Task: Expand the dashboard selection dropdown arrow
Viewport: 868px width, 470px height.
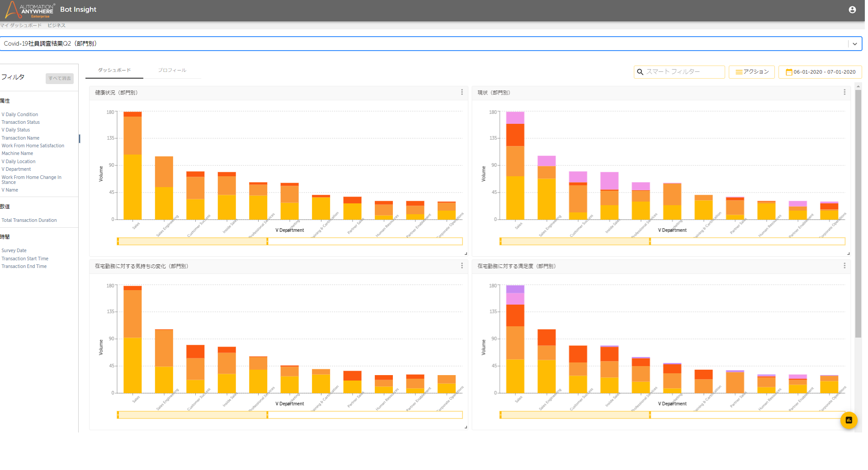Action: [x=854, y=44]
